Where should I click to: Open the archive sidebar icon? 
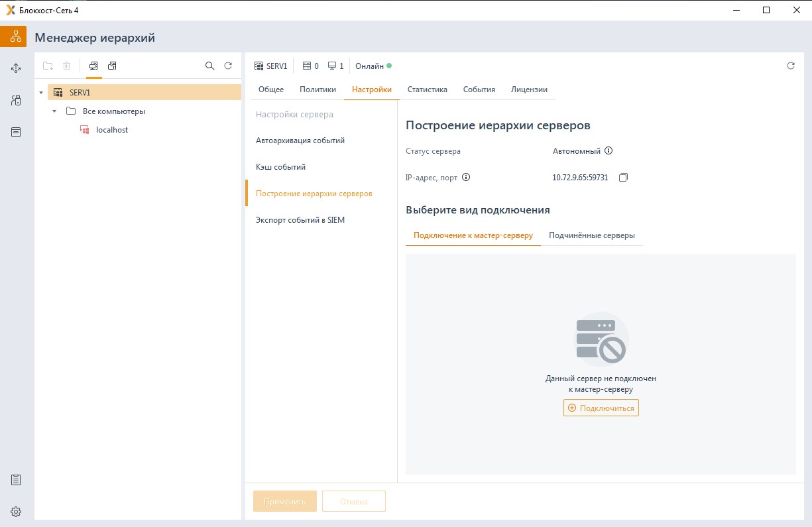[16, 132]
